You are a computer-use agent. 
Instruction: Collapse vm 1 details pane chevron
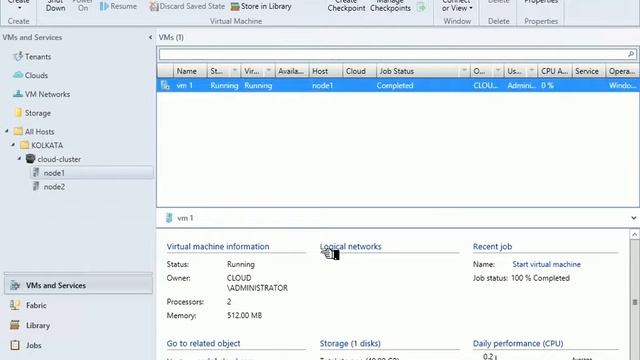click(633, 218)
